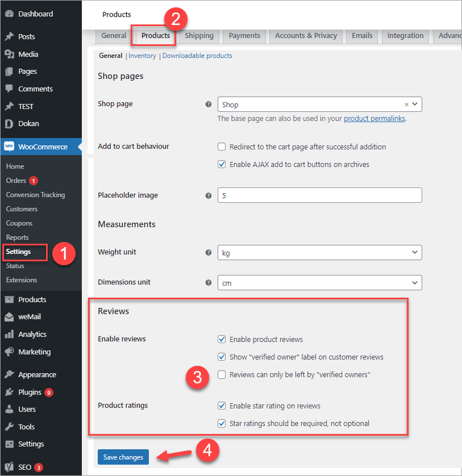Click the Dashboard icon in the sidebar

point(9,14)
